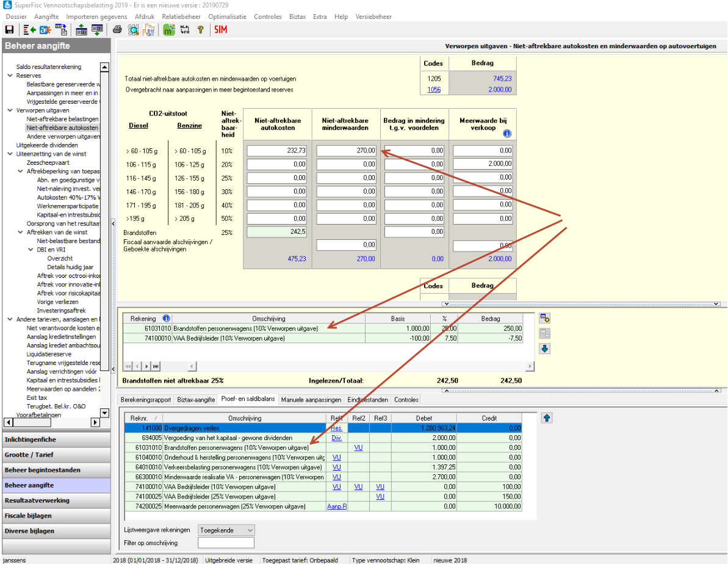The width and height of the screenshot is (728, 564).
Task: Select Uitgekeerde dividenden in the tree
Action: 47,145
